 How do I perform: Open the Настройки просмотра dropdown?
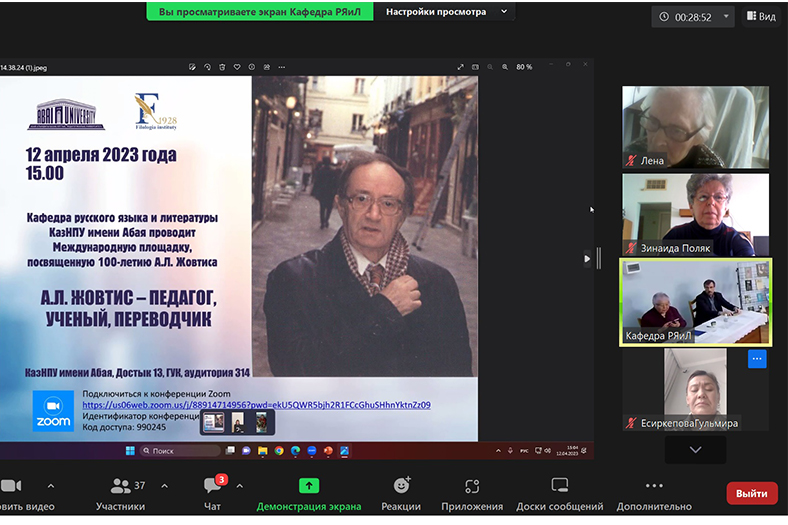(445, 12)
